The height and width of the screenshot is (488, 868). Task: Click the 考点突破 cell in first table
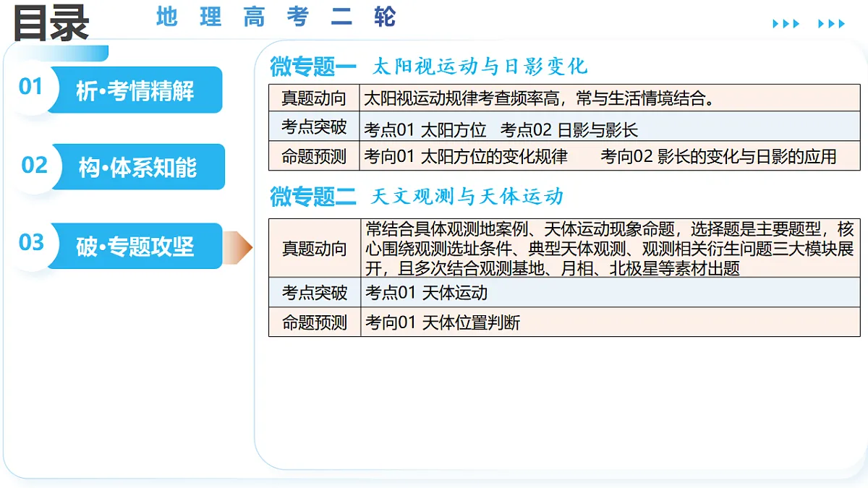click(314, 127)
